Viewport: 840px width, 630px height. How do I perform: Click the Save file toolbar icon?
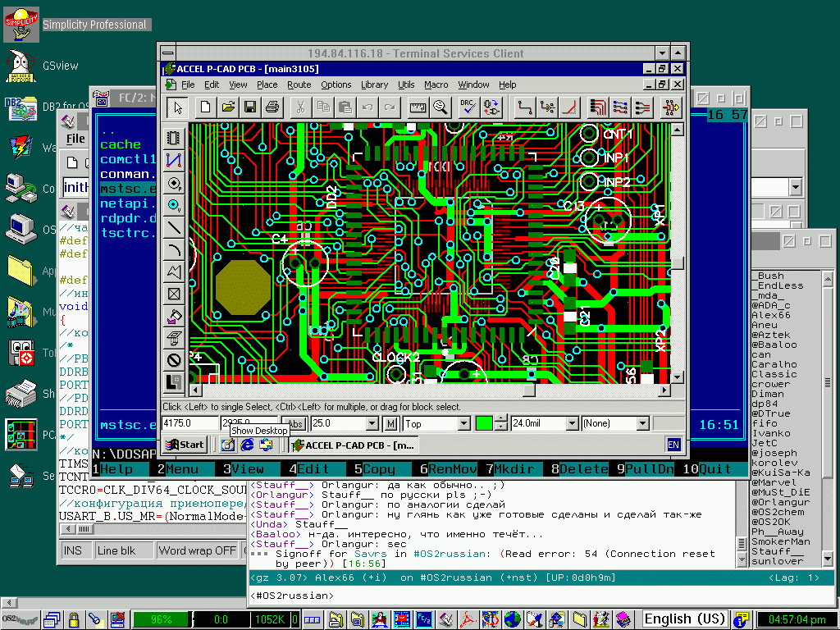tap(250, 107)
